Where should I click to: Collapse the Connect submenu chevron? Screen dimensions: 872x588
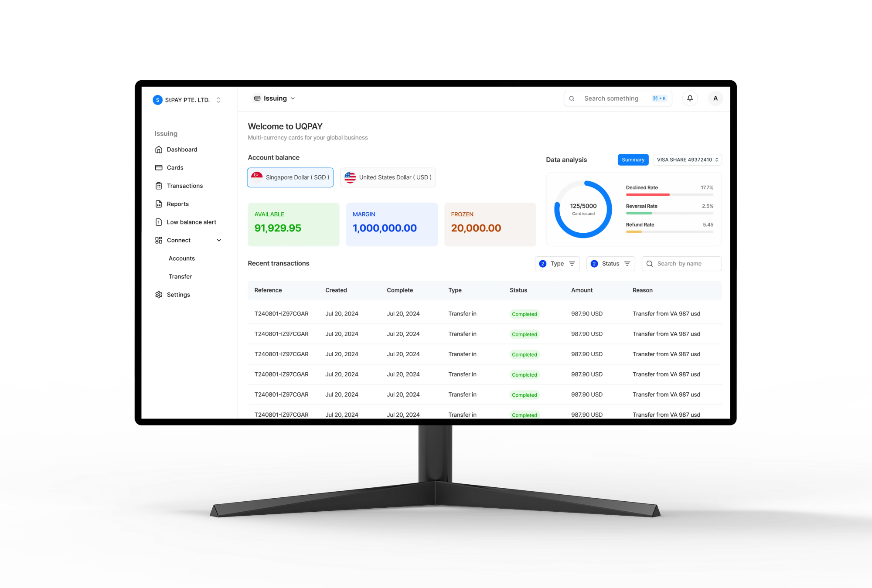pyautogui.click(x=219, y=240)
